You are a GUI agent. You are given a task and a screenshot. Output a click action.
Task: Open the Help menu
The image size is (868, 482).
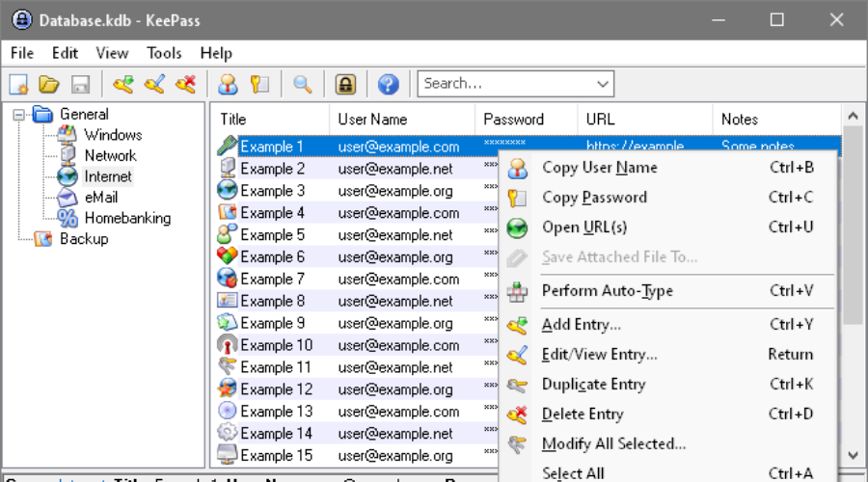[x=216, y=53]
